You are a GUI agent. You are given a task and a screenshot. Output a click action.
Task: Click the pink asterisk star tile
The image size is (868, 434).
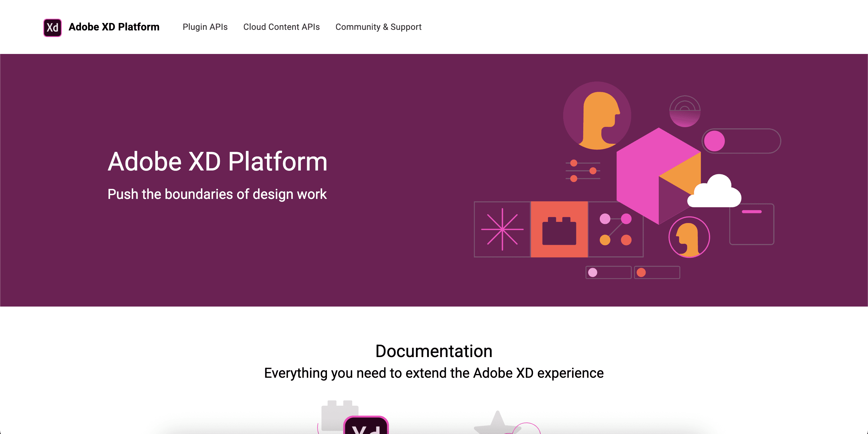(502, 229)
